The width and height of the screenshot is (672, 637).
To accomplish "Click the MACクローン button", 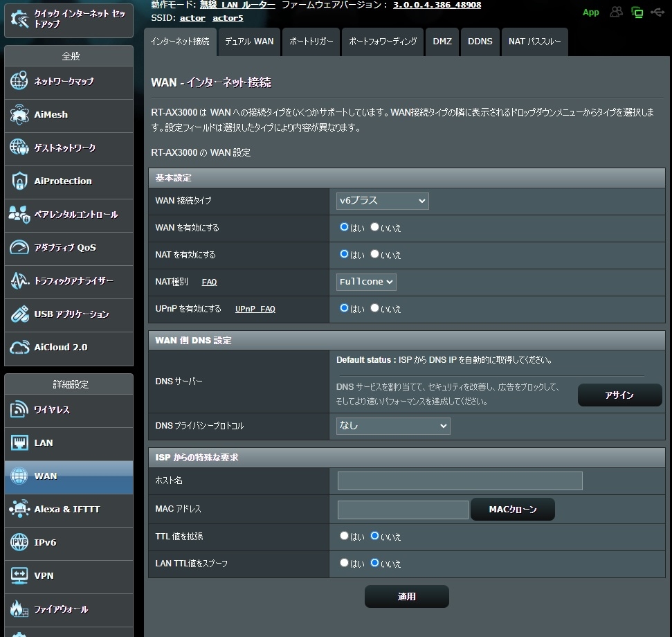I will pyautogui.click(x=513, y=510).
